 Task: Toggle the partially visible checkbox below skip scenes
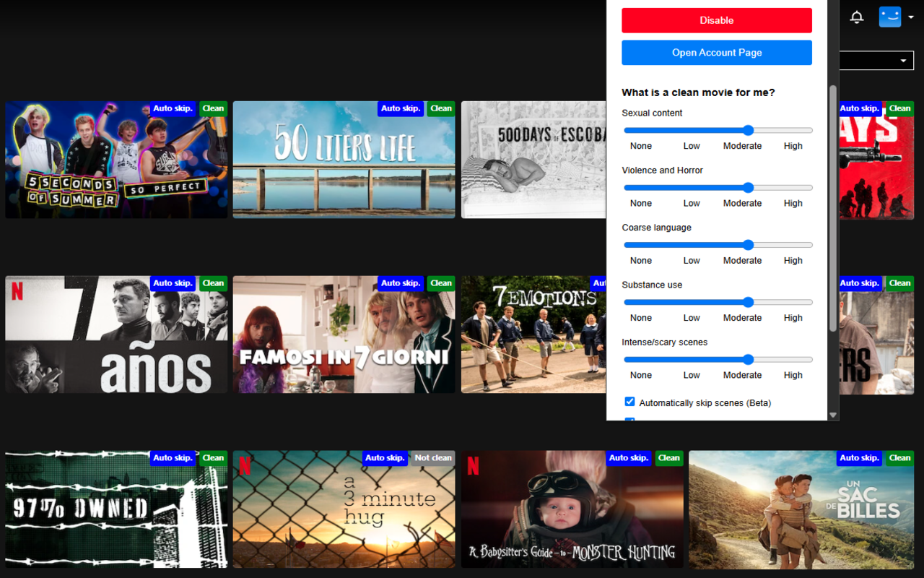click(x=629, y=419)
